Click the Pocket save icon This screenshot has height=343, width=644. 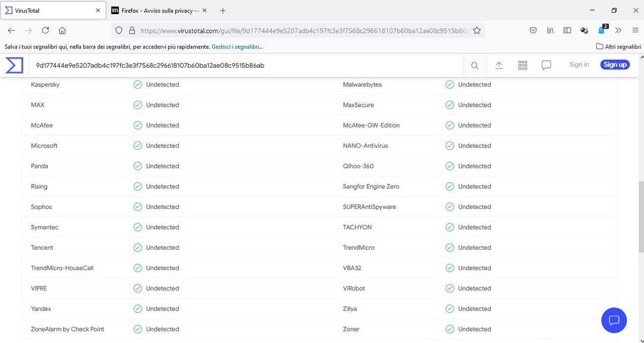pos(533,30)
